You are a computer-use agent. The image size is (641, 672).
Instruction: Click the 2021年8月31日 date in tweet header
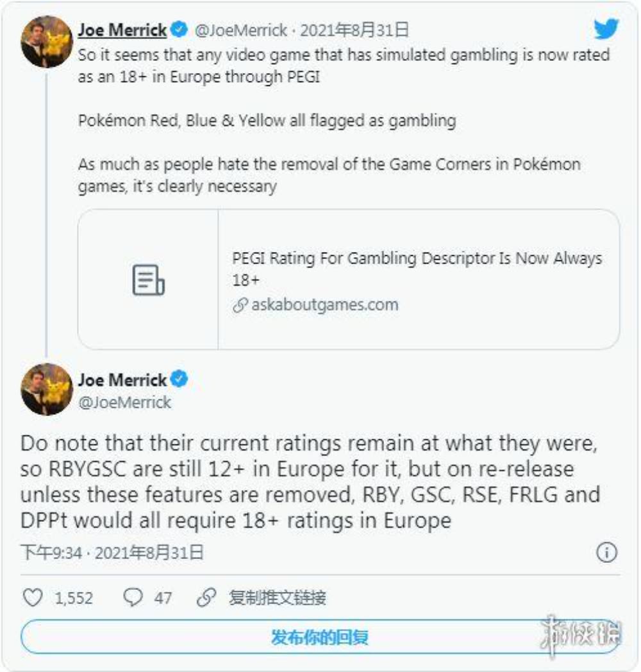pos(354,30)
